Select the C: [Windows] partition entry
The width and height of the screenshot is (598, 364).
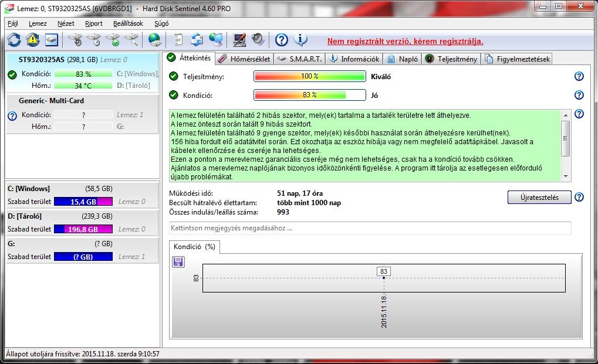(83, 195)
